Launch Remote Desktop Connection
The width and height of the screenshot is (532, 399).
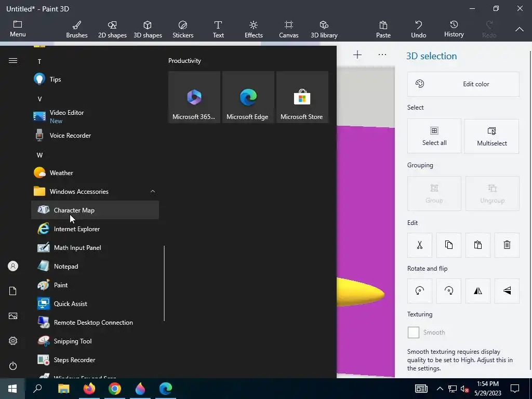[x=95, y=322]
